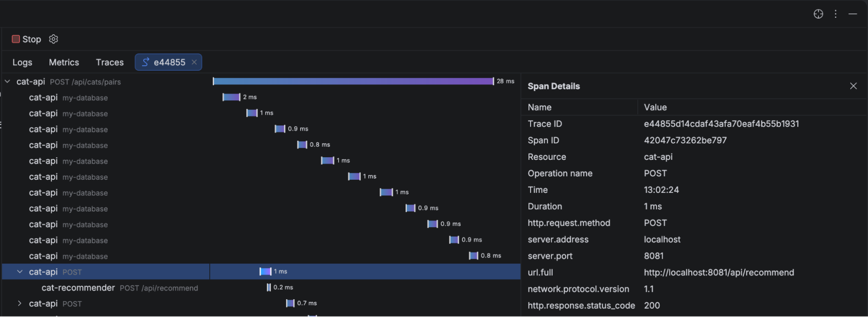Click the 28 ms root span bar
The height and width of the screenshot is (317, 868).
pos(353,81)
